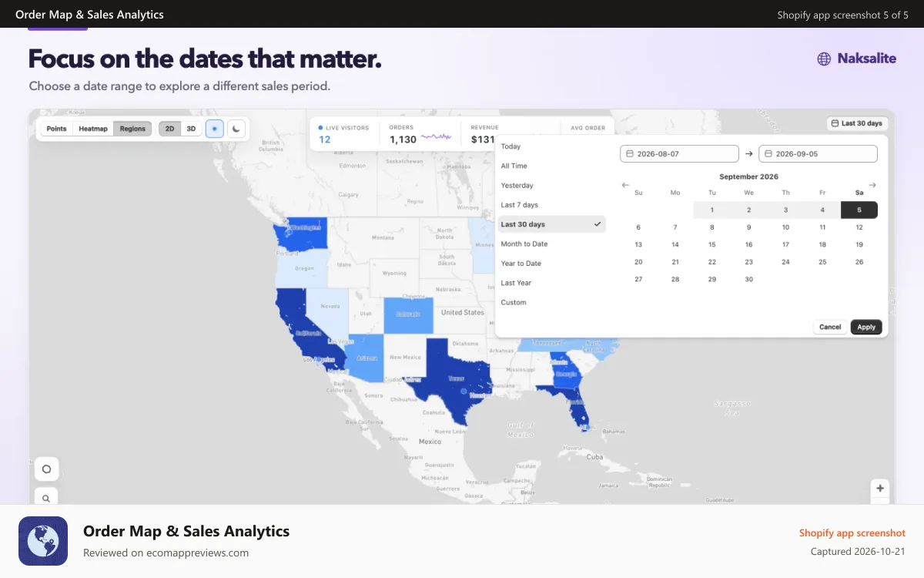Image resolution: width=924 pixels, height=578 pixels.
Task: Click the Cancel button
Action: [830, 327]
